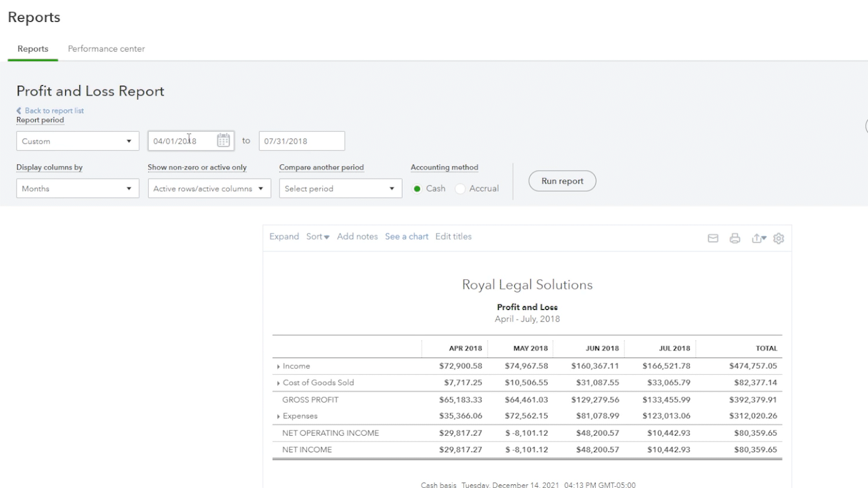Screen dimensions: 868x488
Task: Click the Display columns by label
Action: click(x=49, y=167)
